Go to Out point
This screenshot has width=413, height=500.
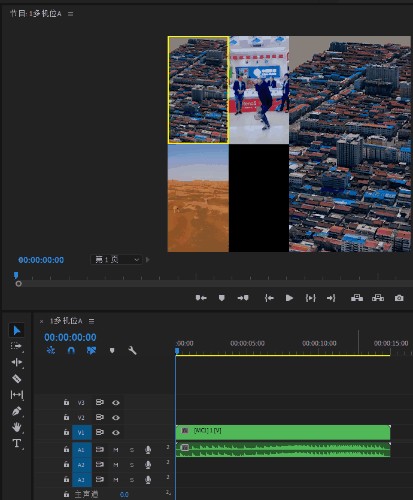point(331,298)
